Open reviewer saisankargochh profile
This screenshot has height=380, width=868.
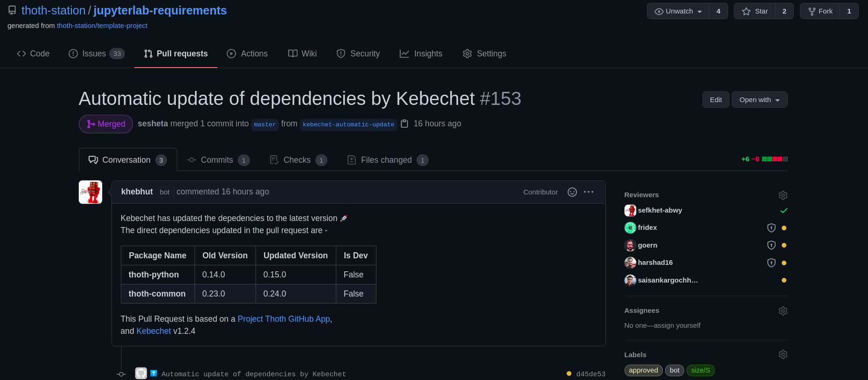point(667,280)
